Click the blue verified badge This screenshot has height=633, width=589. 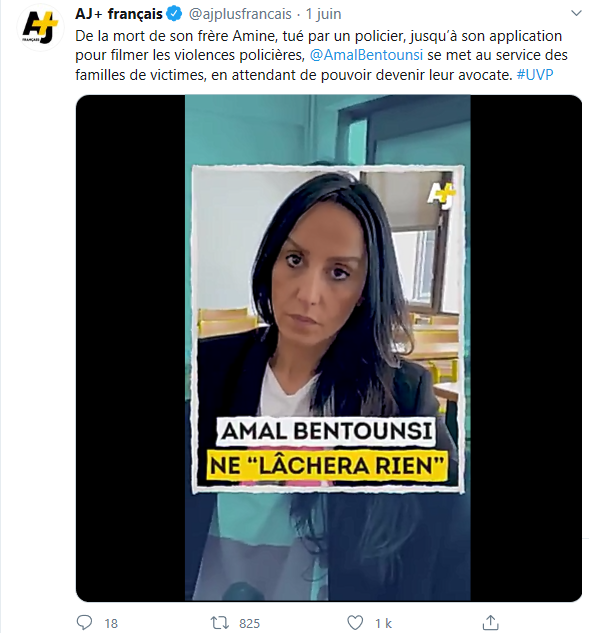[x=174, y=14]
